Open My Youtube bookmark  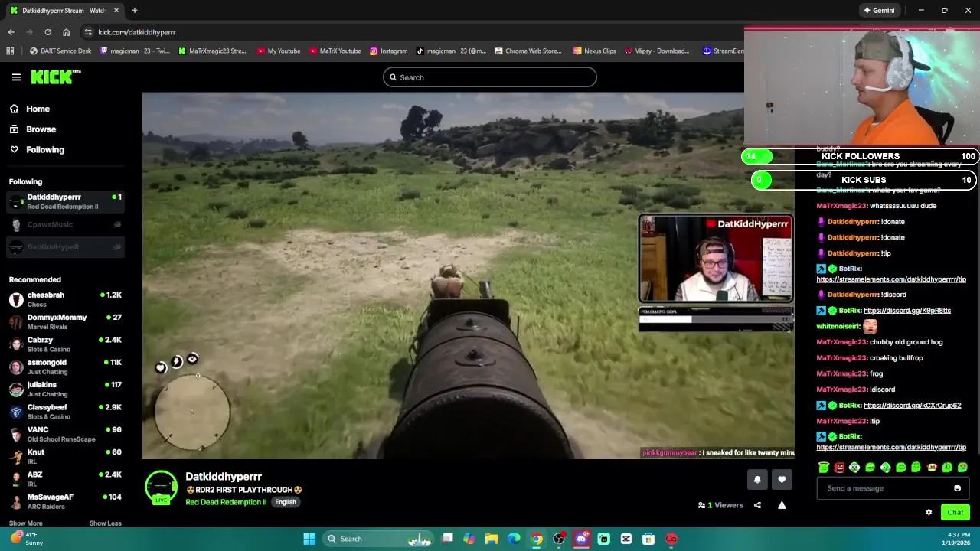point(279,51)
